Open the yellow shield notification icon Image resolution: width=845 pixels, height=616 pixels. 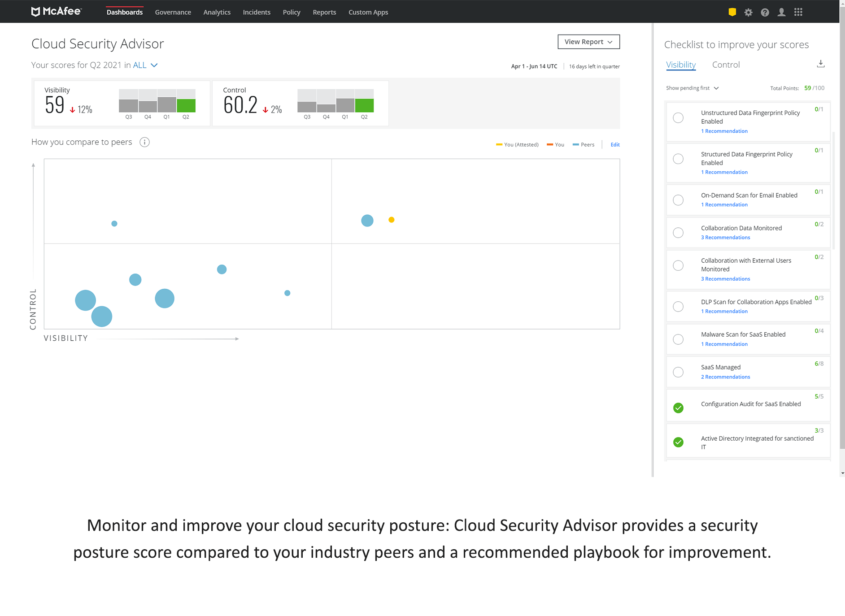[732, 12]
